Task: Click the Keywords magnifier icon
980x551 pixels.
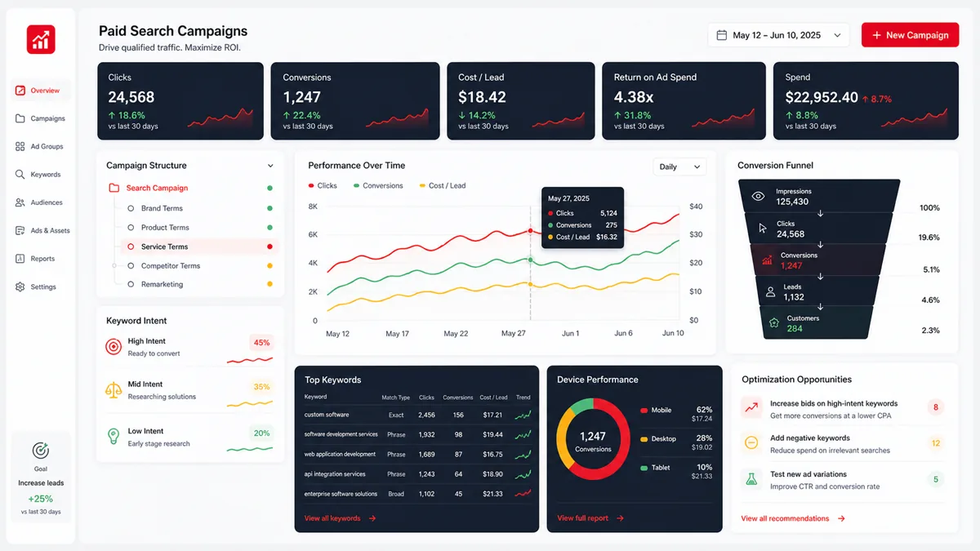Action: 20,174
